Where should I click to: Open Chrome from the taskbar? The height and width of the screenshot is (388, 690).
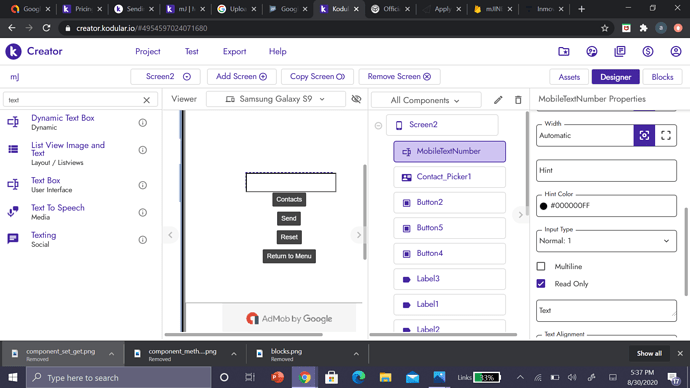pyautogui.click(x=305, y=377)
